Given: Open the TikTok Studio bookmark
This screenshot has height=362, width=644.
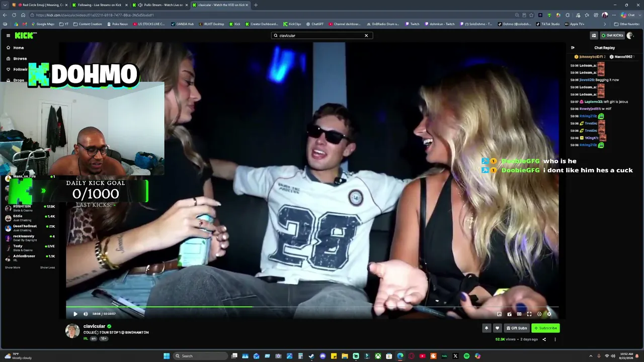Looking at the screenshot, I should [x=547, y=24].
